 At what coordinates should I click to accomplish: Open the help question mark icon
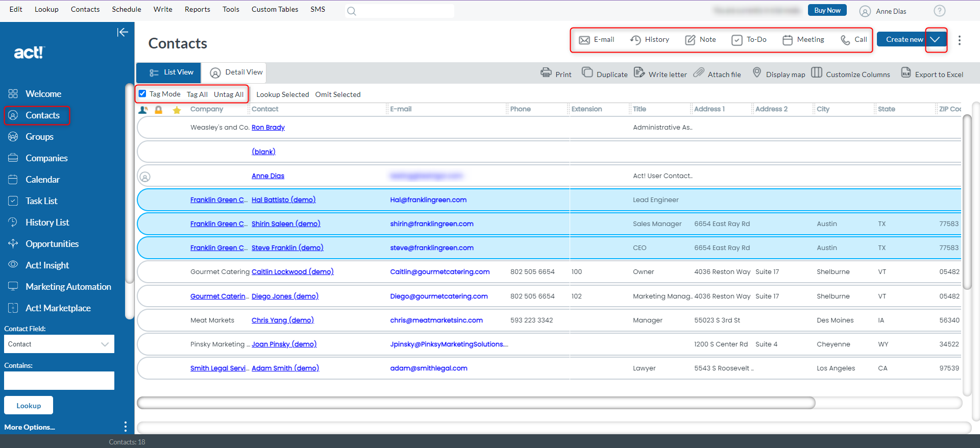(x=940, y=11)
